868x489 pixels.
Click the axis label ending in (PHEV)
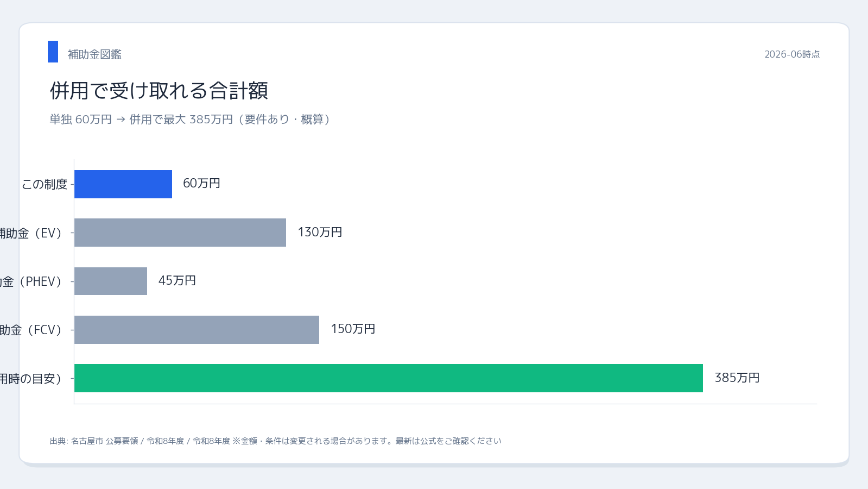pos(31,281)
